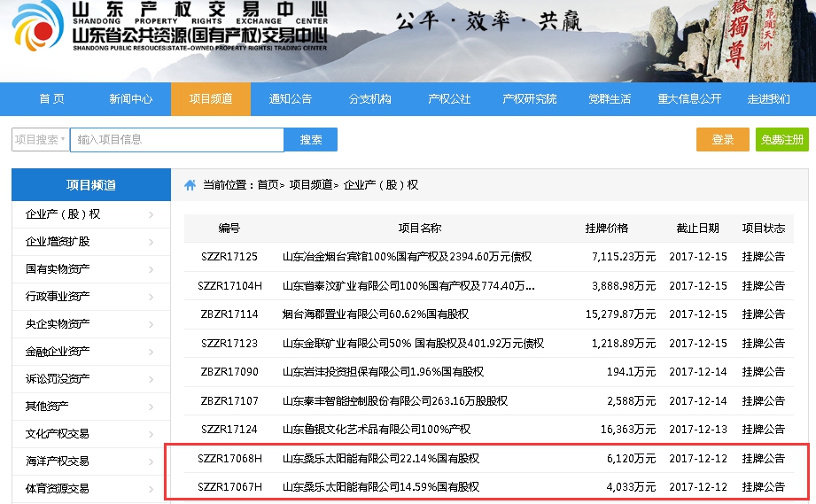Open project 山东金联矿业有限公司50% 国有股权
This screenshot has width=816, height=504.
[413, 344]
